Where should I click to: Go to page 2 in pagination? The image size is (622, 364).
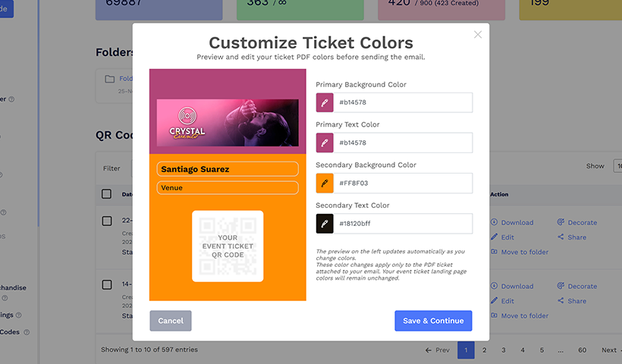tap(485, 350)
